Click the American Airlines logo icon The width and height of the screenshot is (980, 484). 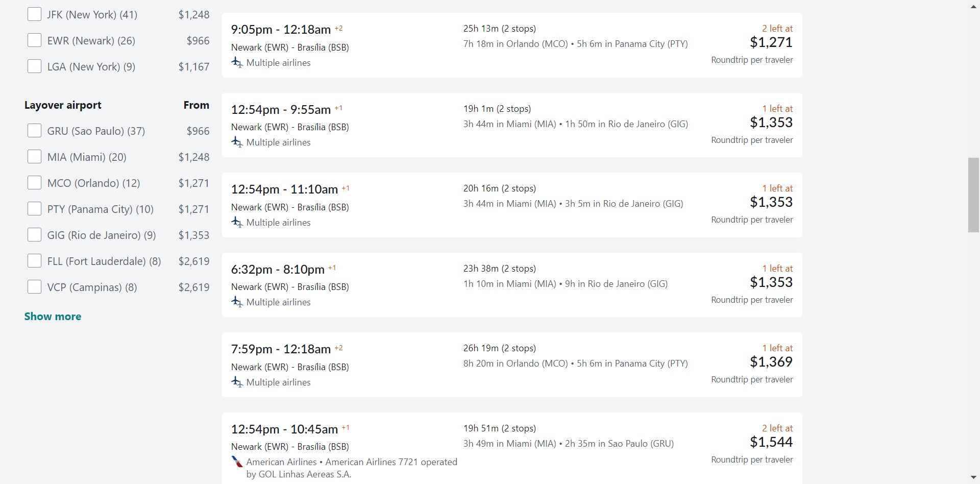(x=237, y=462)
